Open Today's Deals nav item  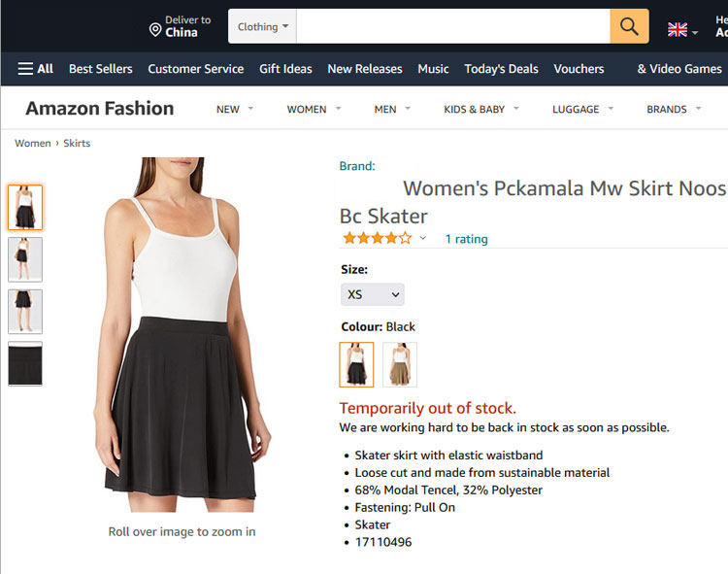pos(501,69)
